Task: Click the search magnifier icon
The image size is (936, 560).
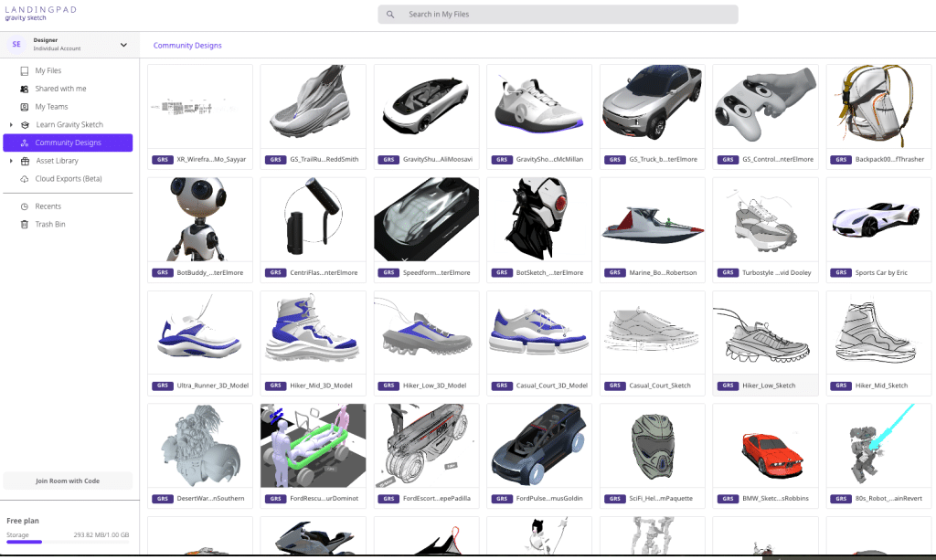Action: (x=389, y=15)
